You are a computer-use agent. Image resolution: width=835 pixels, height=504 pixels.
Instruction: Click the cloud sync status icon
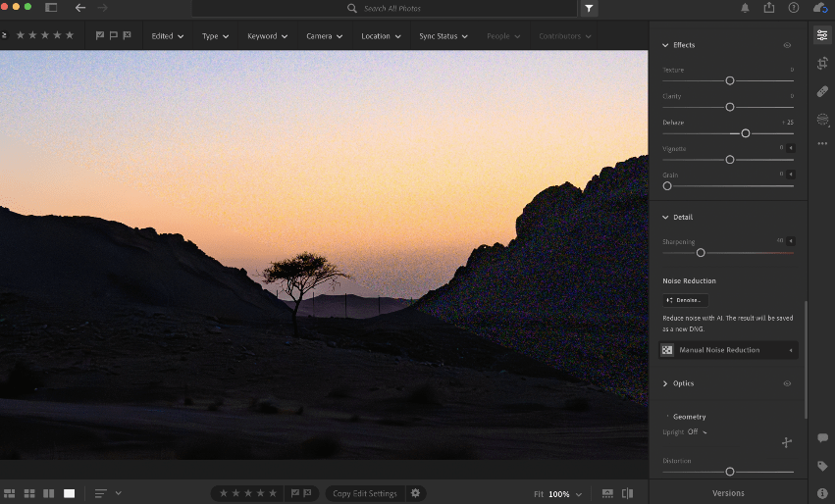click(x=820, y=8)
